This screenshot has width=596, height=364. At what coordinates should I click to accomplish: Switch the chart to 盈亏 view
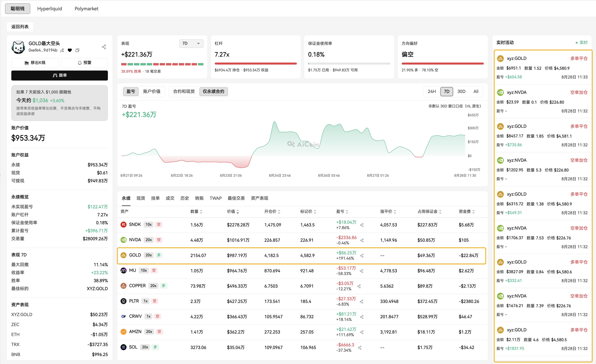click(x=131, y=92)
